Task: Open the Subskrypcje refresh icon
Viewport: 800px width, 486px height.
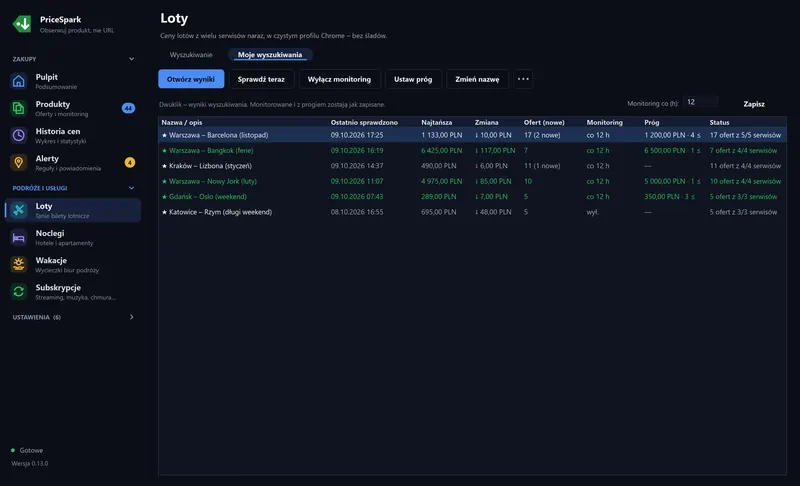Action: 19,291
